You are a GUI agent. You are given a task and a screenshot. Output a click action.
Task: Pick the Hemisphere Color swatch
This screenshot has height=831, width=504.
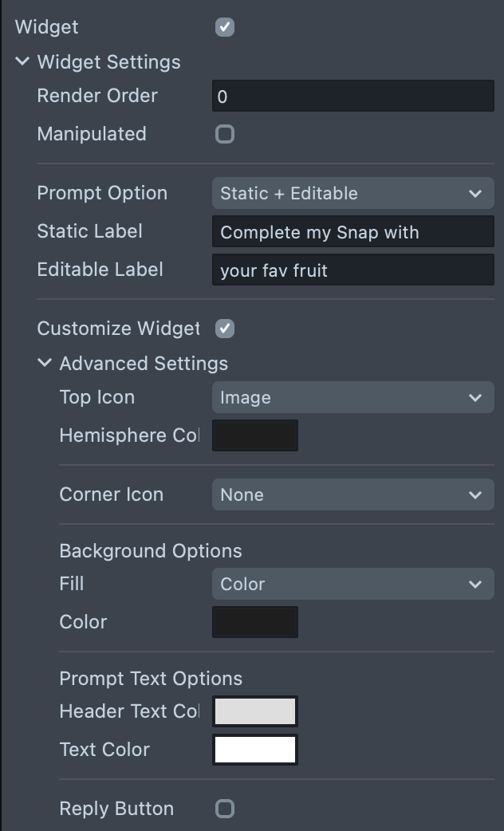click(255, 435)
